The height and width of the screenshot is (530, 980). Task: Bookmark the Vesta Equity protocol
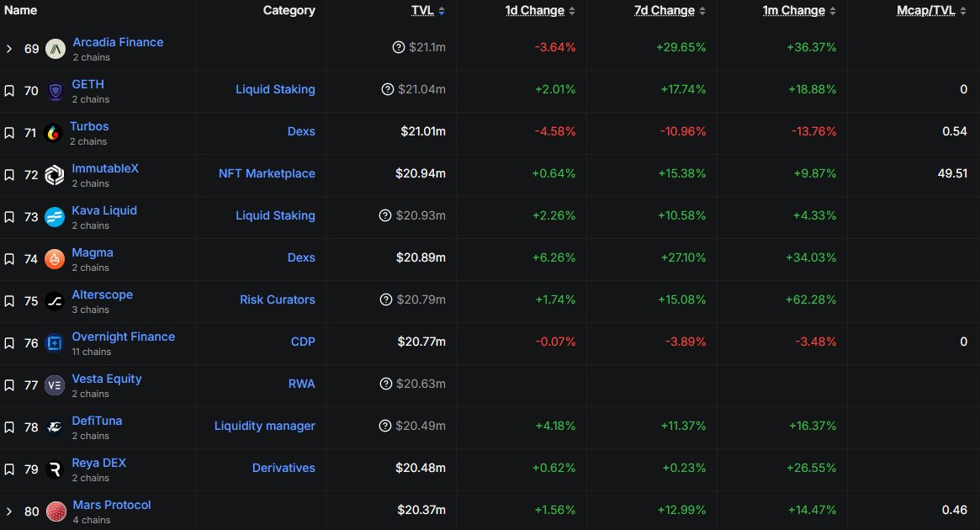(x=9, y=385)
